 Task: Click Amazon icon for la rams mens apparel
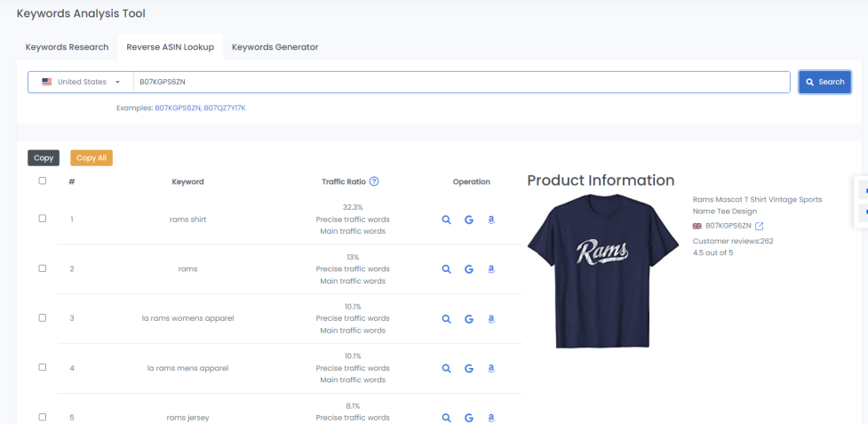tap(491, 368)
